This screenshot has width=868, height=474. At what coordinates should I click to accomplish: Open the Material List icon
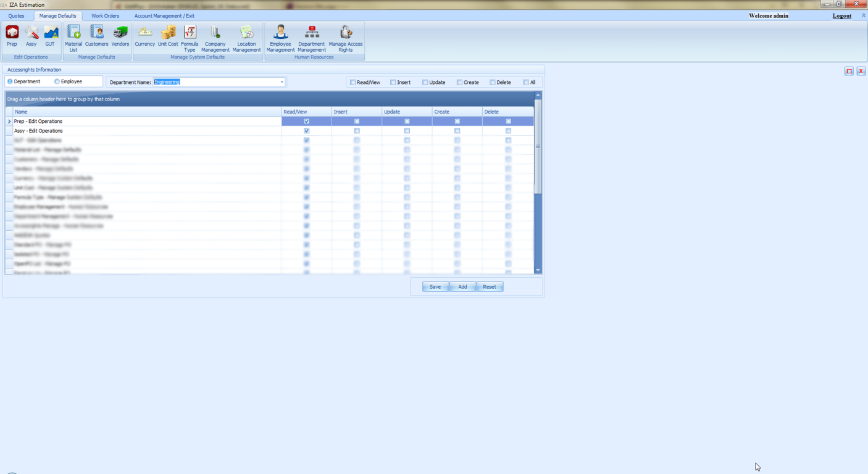coord(73,37)
